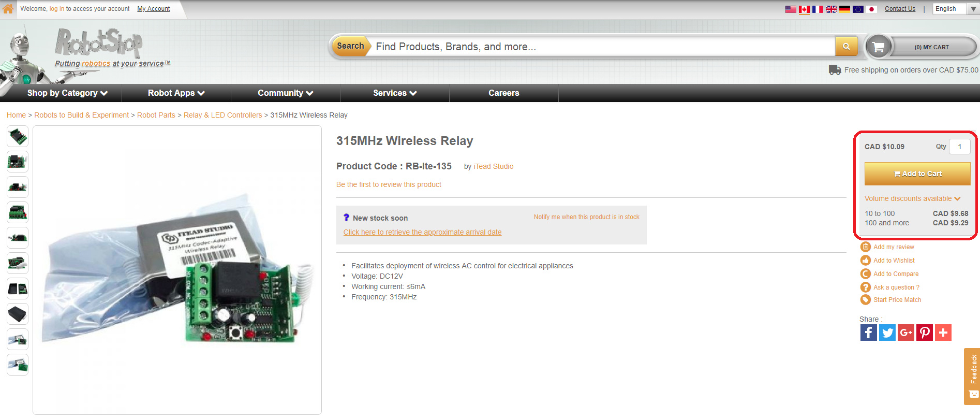
Task: Open Community menu
Action: pyautogui.click(x=286, y=93)
